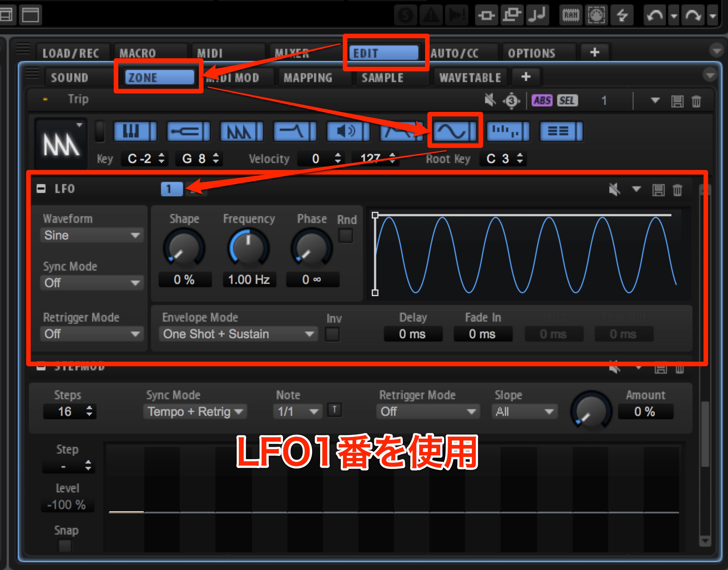
Task: Click the note insert icon in toolbar
Action: tap(538, 15)
